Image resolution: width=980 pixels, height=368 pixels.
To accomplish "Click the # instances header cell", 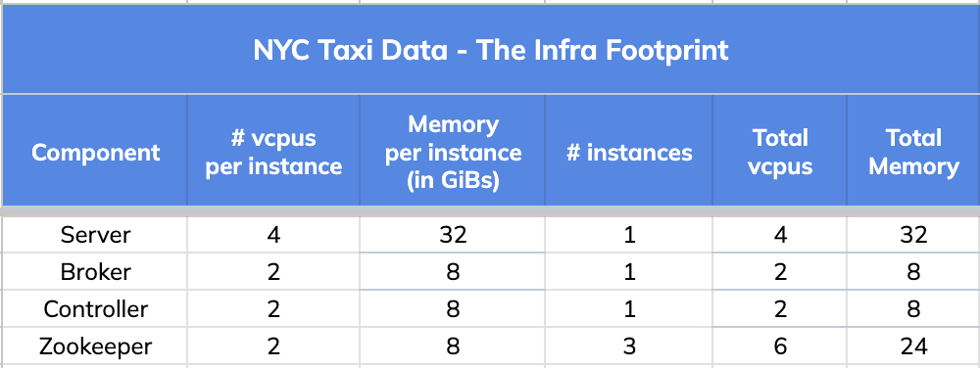I will click(629, 152).
